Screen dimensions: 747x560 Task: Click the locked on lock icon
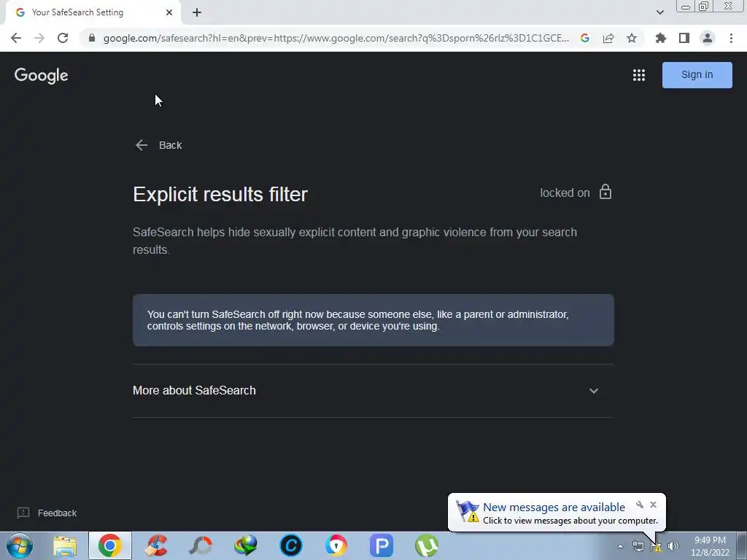point(605,192)
